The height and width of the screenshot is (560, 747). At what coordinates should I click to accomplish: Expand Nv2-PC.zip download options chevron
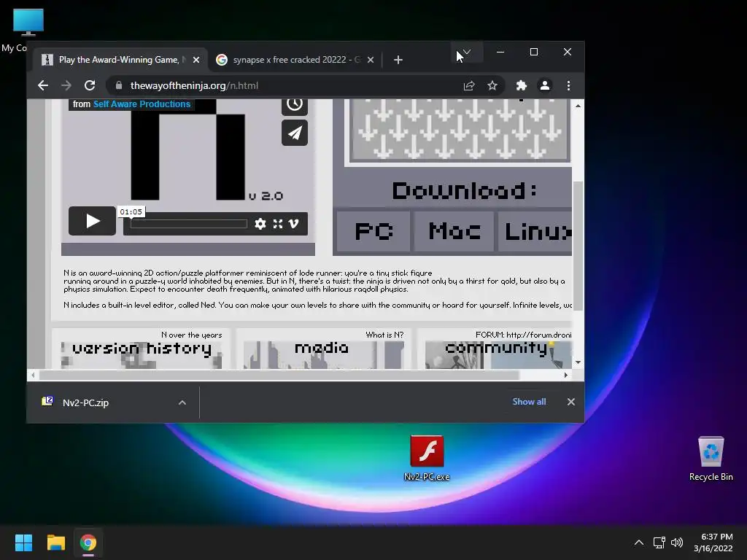(182, 402)
